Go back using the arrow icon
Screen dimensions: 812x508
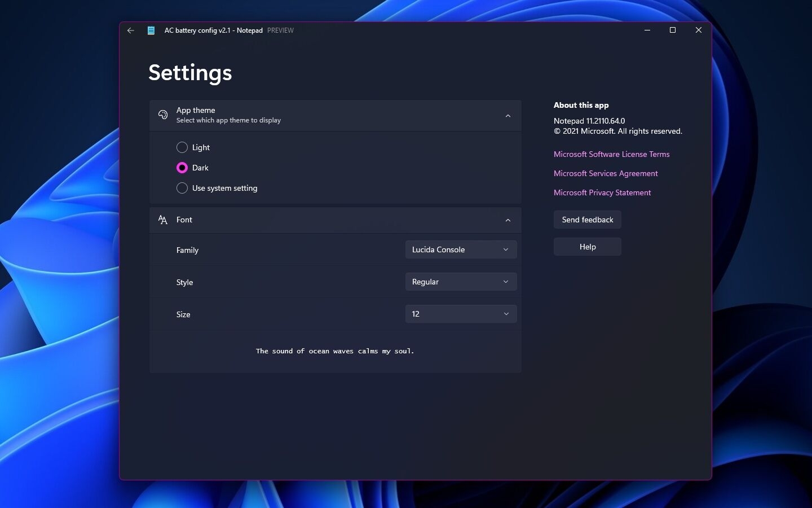point(131,30)
